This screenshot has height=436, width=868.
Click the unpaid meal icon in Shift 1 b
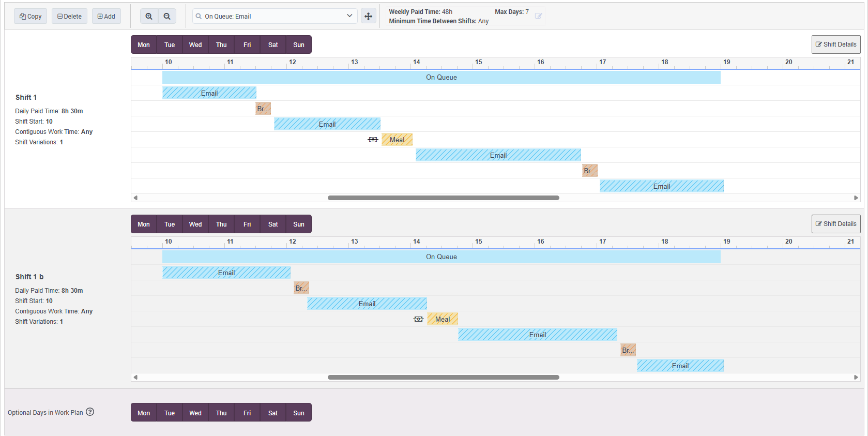point(418,319)
